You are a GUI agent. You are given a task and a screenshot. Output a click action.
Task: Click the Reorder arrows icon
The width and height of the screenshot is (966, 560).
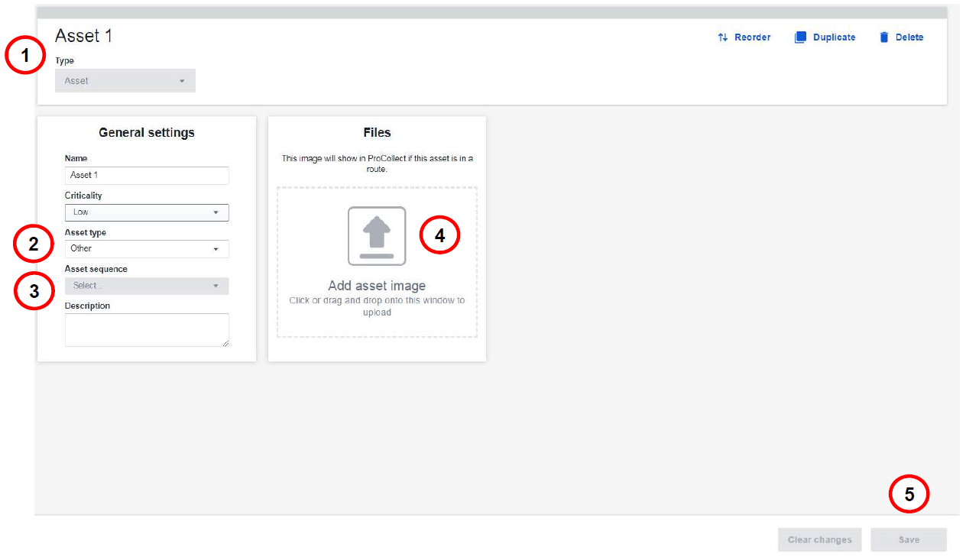(x=722, y=37)
